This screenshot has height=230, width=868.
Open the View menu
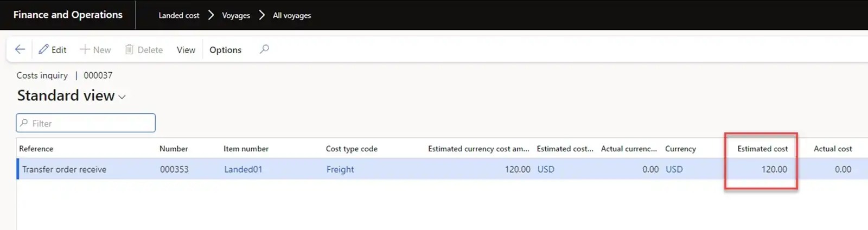[x=186, y=50]
